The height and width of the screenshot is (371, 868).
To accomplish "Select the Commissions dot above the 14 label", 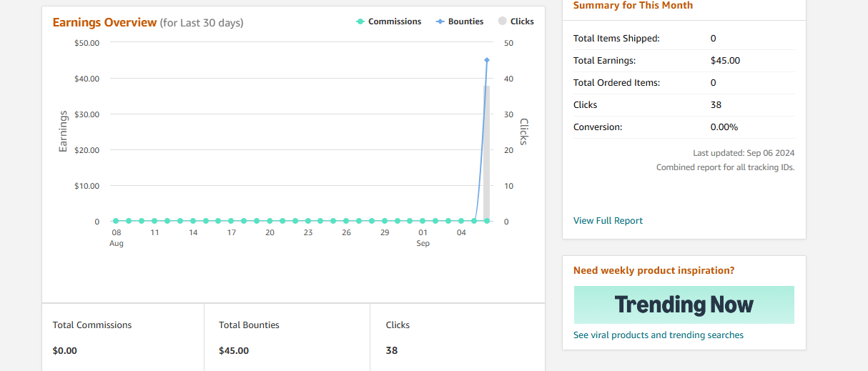I will pyautogui.click(x=193, y=221).
